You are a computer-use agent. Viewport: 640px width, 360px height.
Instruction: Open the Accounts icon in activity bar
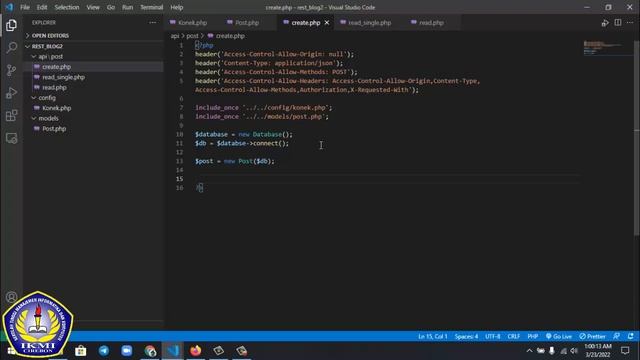11,297
